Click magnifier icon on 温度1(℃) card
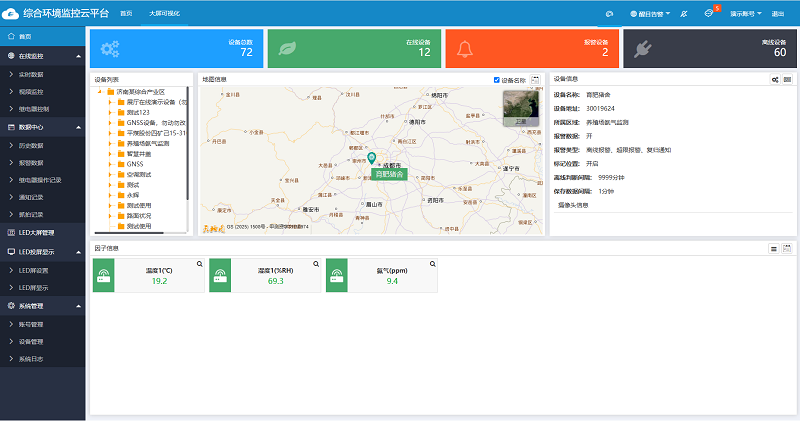This screenshot has width=800, height=421. pos(200,264)
